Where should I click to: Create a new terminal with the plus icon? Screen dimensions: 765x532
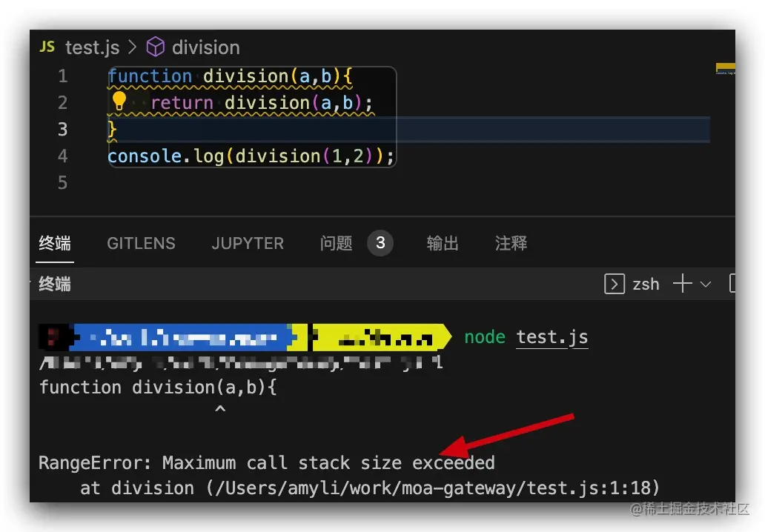pyautogui.click(x=682, y=284)
